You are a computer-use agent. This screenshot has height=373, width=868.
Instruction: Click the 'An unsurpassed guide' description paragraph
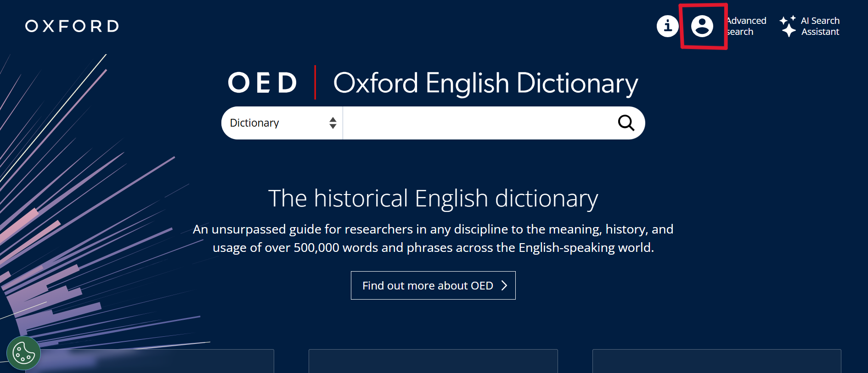pos(433,238)
